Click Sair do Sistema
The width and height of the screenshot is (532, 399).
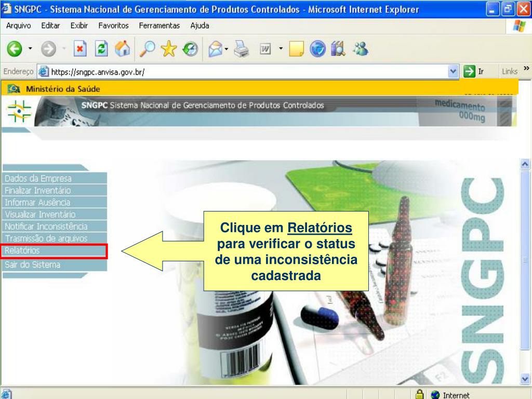pos(55,264)
